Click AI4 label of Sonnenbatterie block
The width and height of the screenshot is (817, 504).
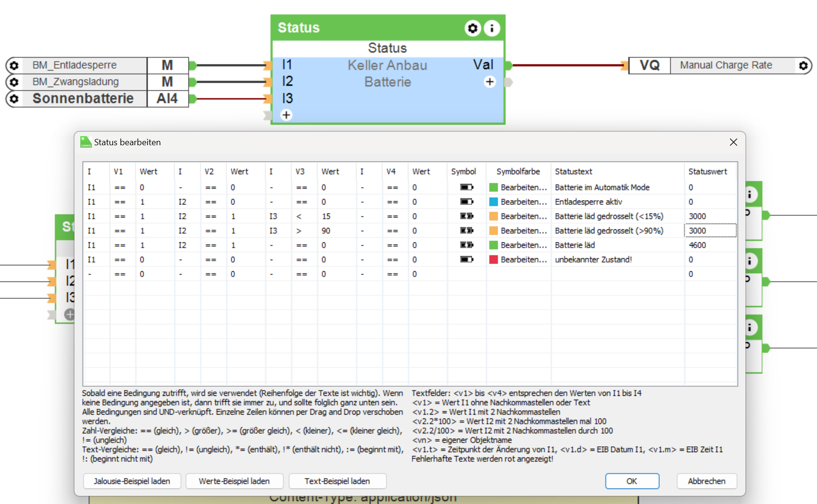167,99
